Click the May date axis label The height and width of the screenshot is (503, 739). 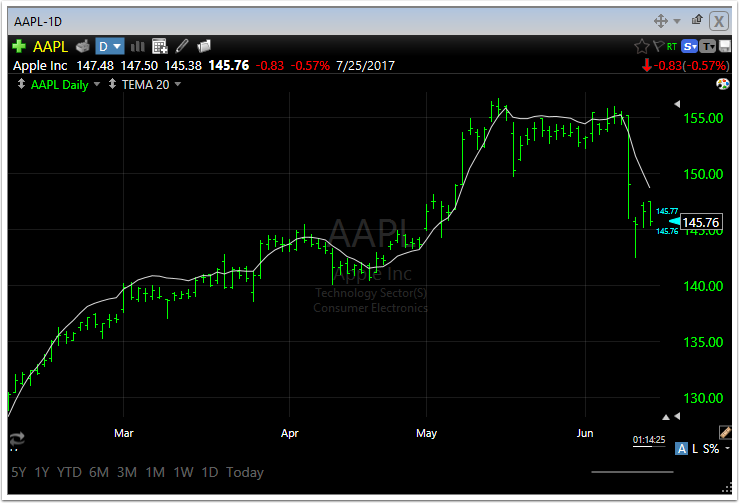click(x=427, y=433)
